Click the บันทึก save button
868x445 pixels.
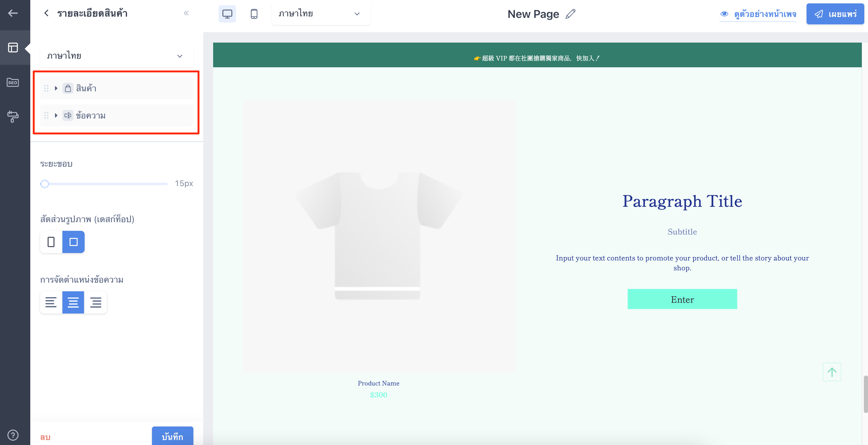(173, 436)
